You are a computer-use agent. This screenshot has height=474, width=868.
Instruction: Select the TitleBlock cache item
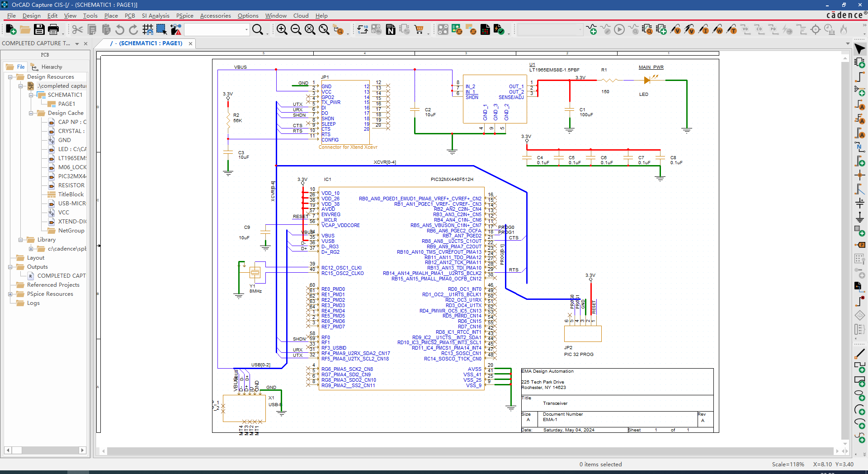[71, 194]
